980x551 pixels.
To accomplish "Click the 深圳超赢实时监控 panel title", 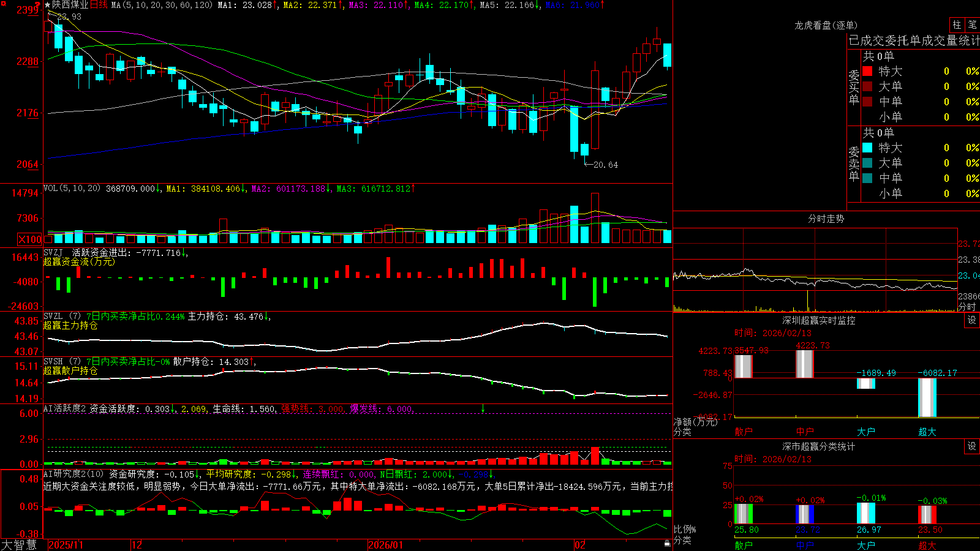I will [819, 320].
